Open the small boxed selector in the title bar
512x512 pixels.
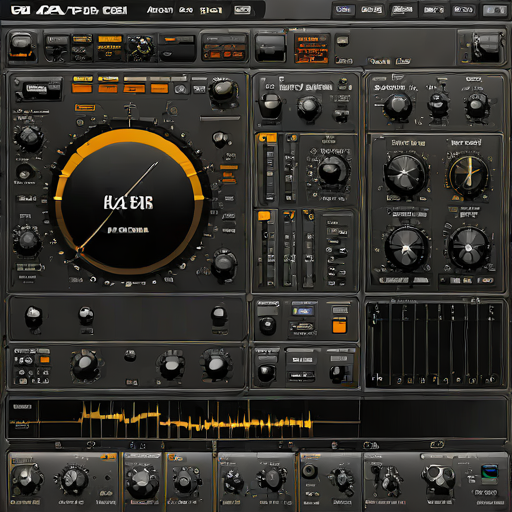tap(242, 10)
